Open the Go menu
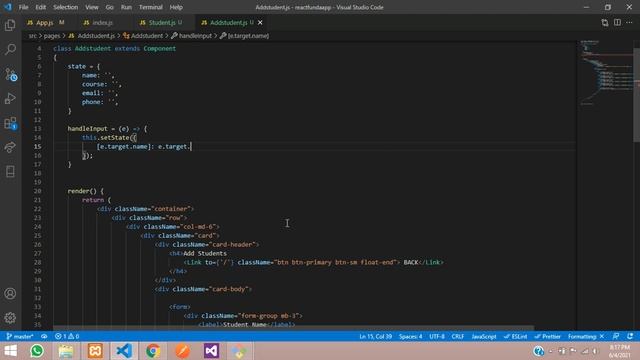 [x=109, y=7]
